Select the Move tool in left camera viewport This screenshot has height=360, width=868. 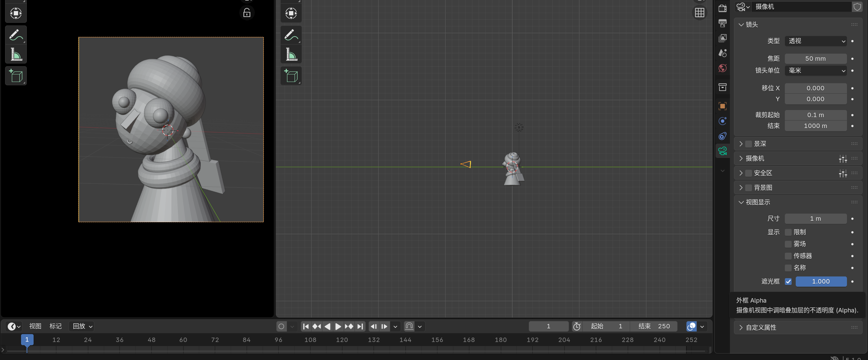pyautogui.click(x=16, y=13)
